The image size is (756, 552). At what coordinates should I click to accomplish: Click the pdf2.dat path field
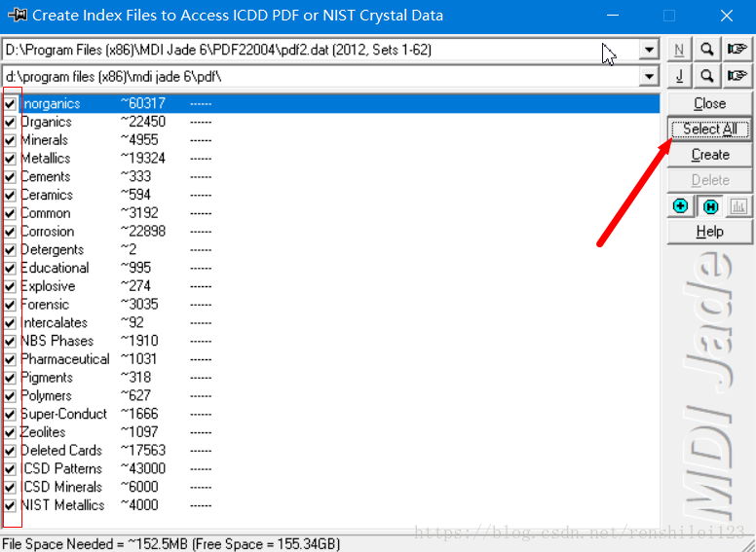click(321, 50)
